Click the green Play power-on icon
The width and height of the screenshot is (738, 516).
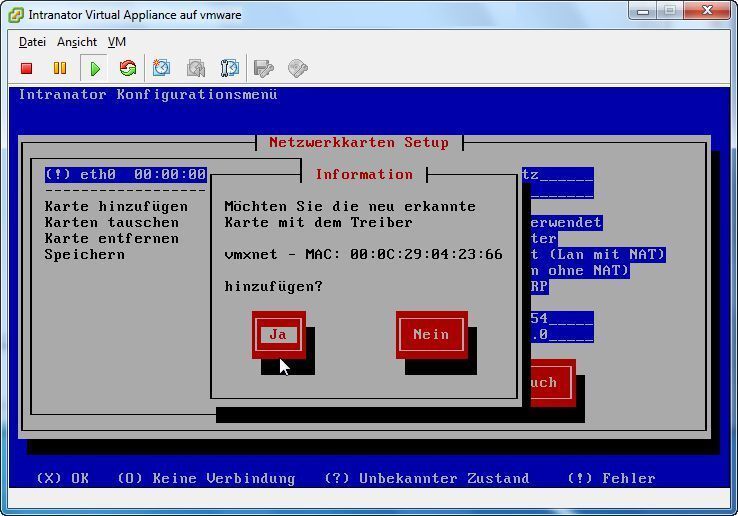95,69
